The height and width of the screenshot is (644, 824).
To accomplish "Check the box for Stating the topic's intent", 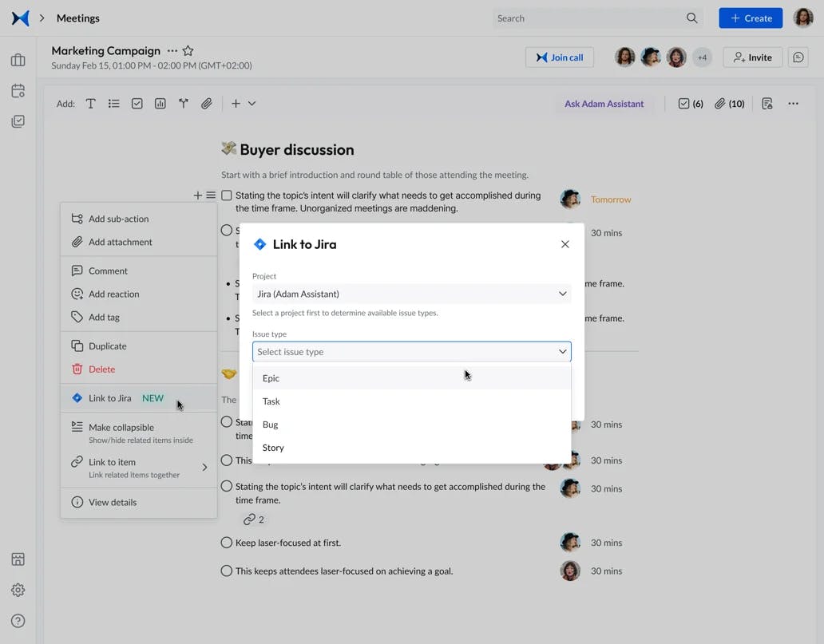I will pyautogui.click(x=227, y=196).
